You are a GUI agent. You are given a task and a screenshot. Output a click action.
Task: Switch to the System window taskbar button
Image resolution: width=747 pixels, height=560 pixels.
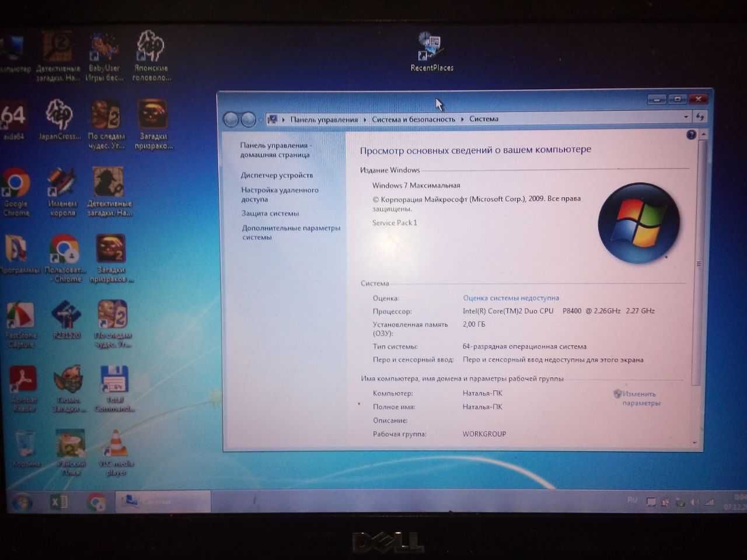click(x=163, y=502)
